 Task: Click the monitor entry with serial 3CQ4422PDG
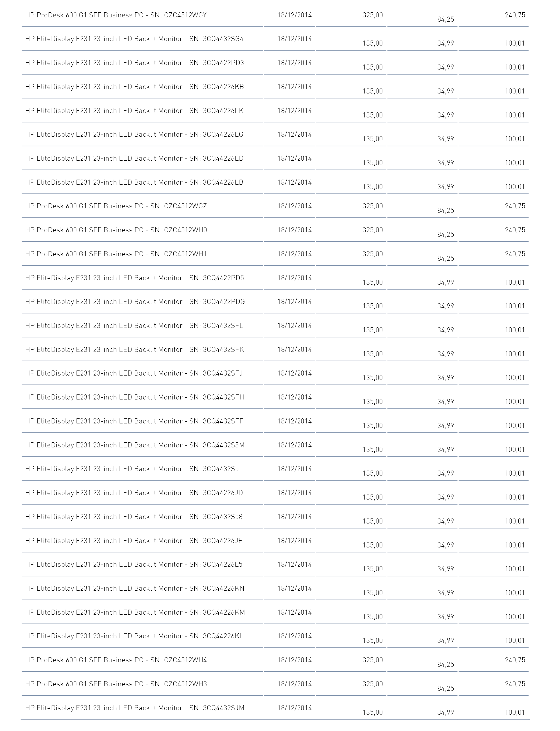pos(135,302)
